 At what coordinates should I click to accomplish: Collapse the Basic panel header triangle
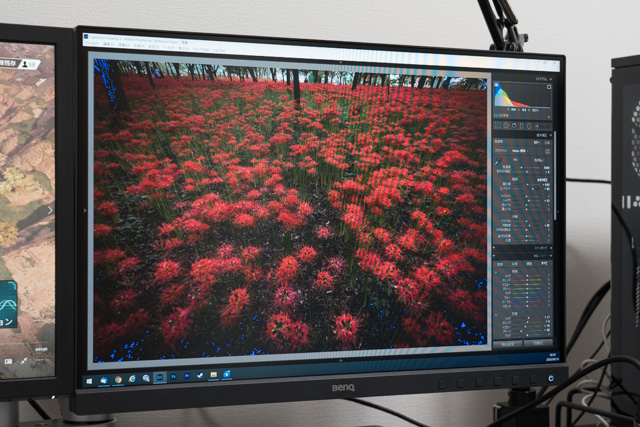(551, 135)
